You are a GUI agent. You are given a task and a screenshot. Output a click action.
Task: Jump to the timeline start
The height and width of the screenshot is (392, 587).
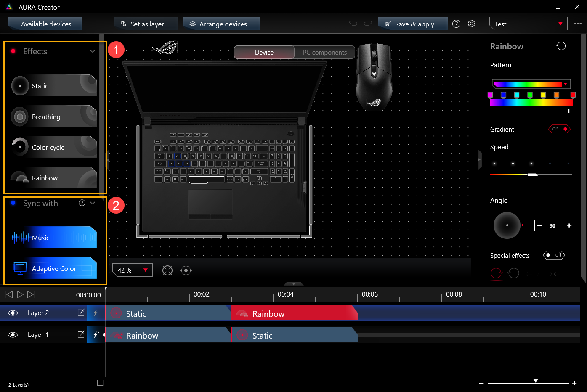tap(9, 294)
